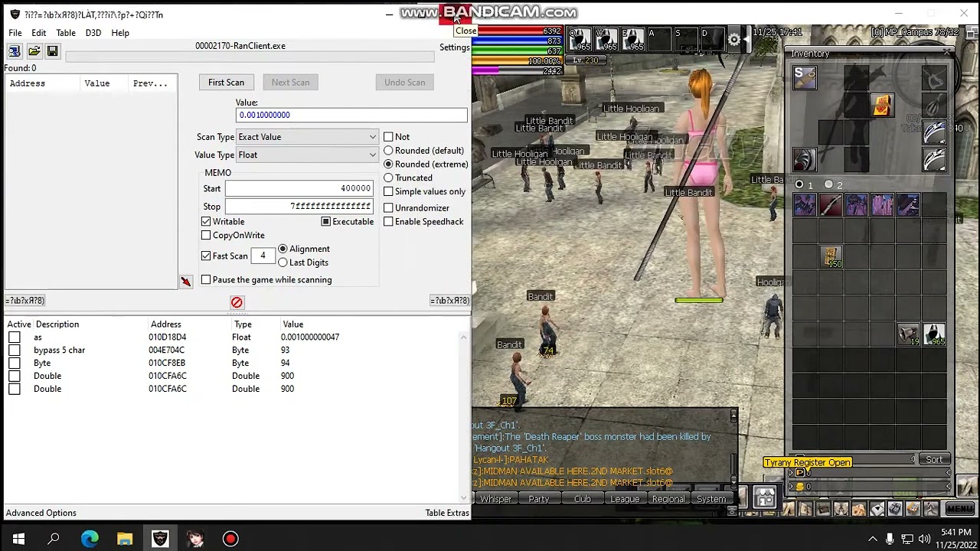
Task: Click the Next Scan button
Action: [290, 83]
